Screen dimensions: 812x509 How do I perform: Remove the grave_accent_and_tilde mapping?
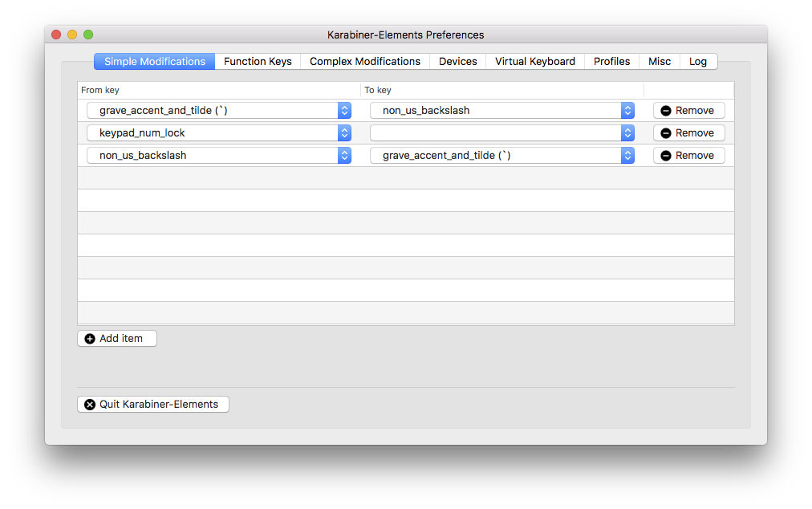(688, 110)
